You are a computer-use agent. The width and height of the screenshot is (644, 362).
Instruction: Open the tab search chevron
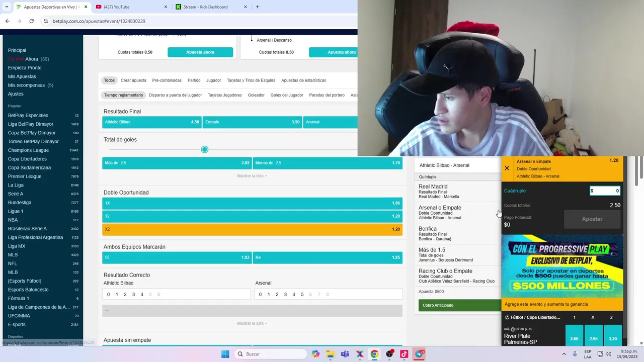point(7,7)
